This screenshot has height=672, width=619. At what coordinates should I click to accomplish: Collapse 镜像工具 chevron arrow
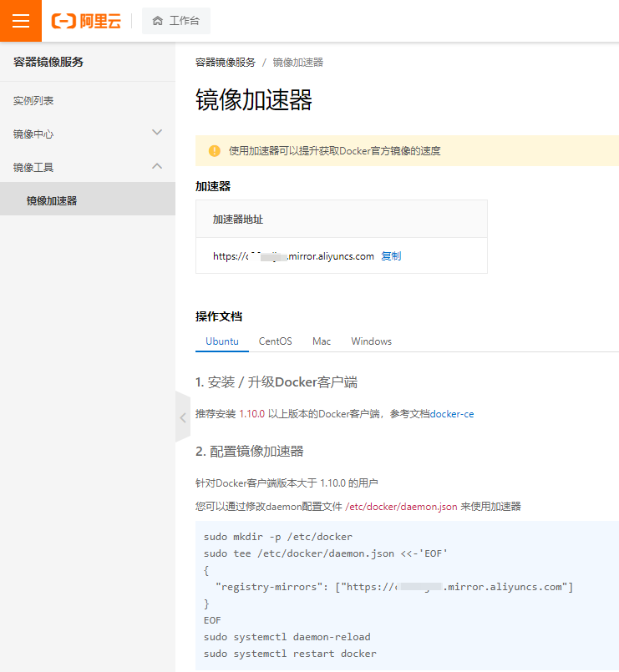click(157, 166)
